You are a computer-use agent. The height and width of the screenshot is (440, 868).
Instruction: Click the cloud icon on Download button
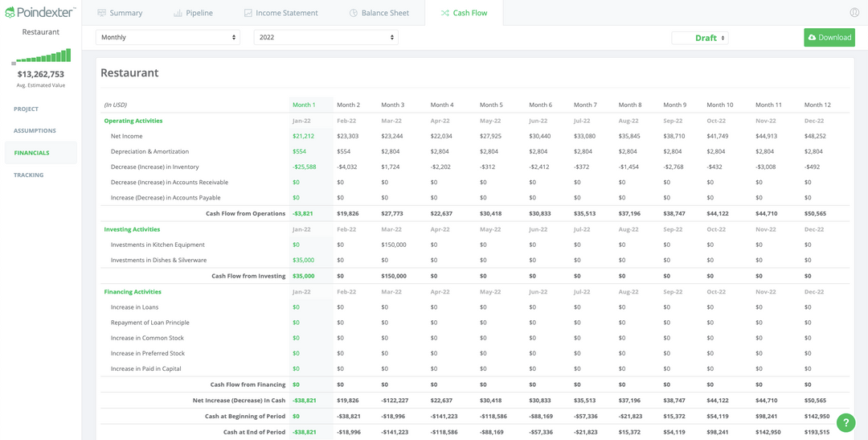(812, 38)
